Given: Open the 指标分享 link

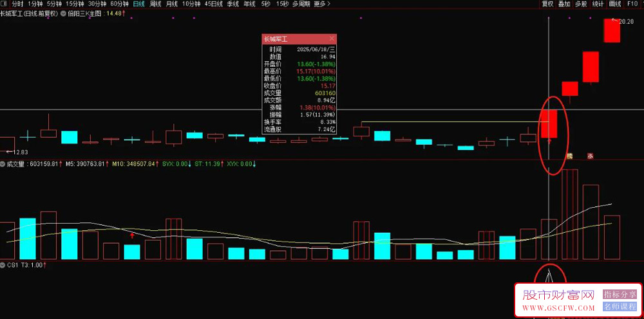Looking at the screenshot, I should tap(620, 294).
